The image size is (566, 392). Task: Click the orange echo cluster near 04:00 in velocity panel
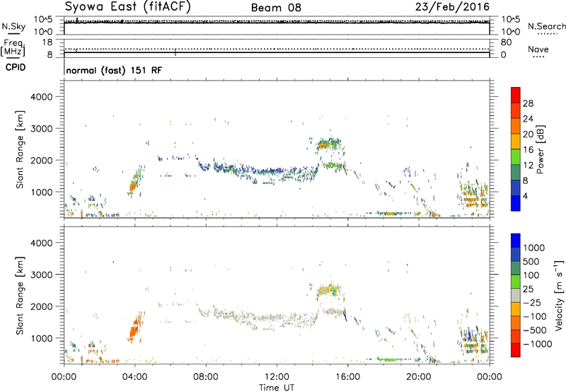[135, 328]
